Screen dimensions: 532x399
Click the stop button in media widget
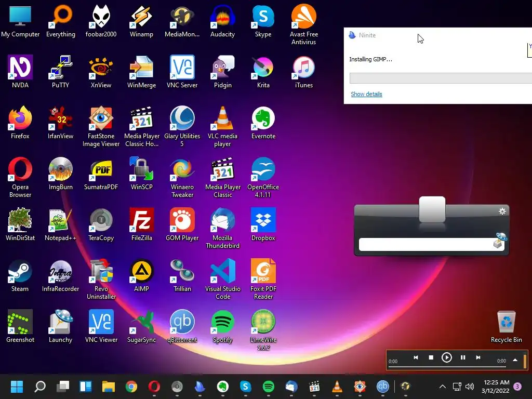coord(431,357)
